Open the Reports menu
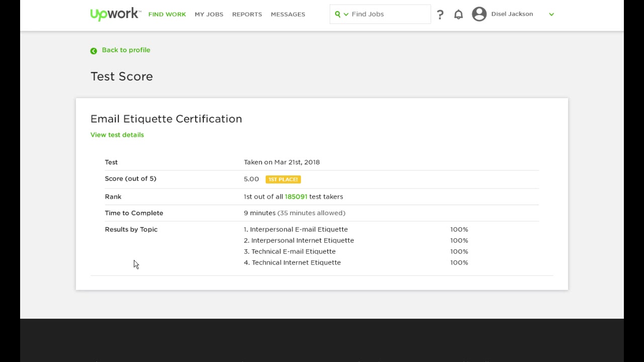Screen dimensions: 644x362 click(247, 14)
